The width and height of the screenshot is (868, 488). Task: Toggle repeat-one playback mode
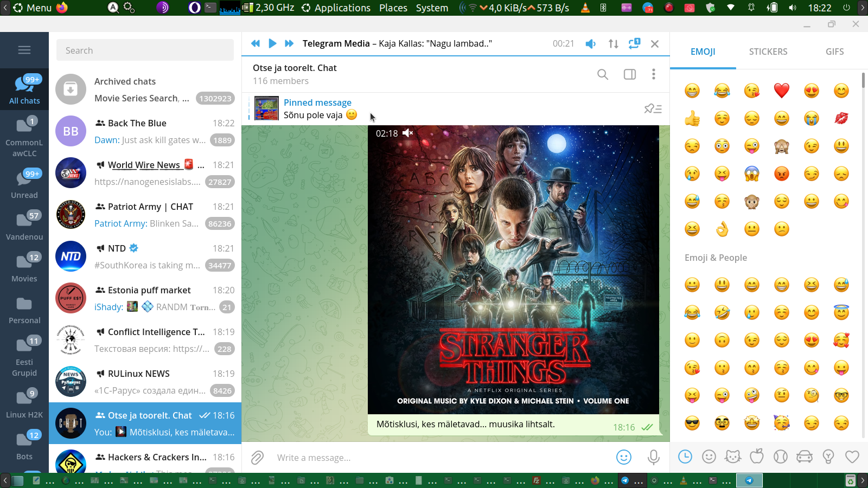[634, 43]
